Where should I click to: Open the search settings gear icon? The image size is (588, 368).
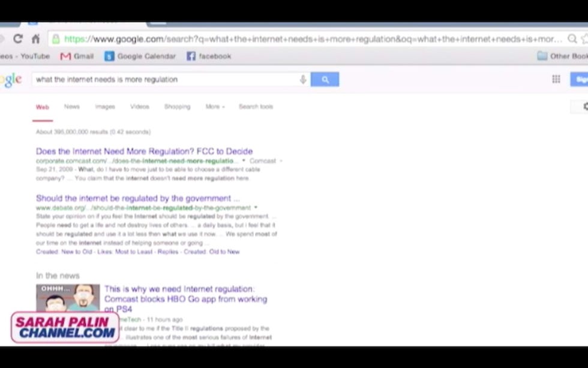pyautogui.click(x=585, y=107)
